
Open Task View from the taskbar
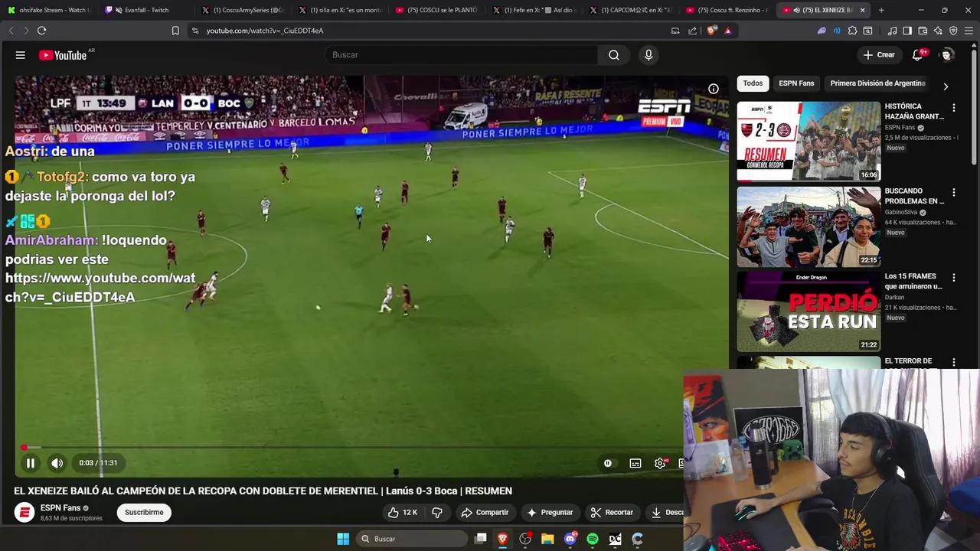481,539
